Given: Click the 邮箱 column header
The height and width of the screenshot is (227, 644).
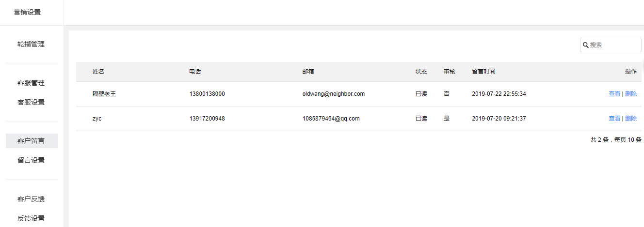Looking at the screenshot, I should tap(308, 72).
